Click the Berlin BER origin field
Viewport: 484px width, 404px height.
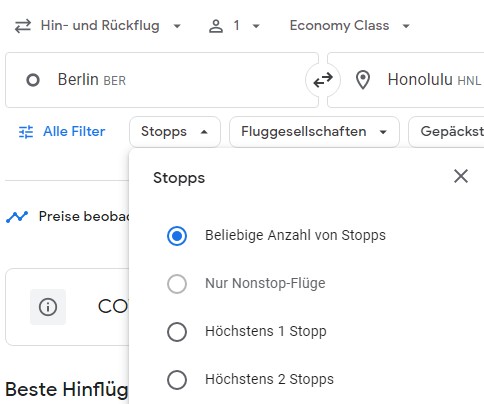pyautogui.click(x=162, y=80)
